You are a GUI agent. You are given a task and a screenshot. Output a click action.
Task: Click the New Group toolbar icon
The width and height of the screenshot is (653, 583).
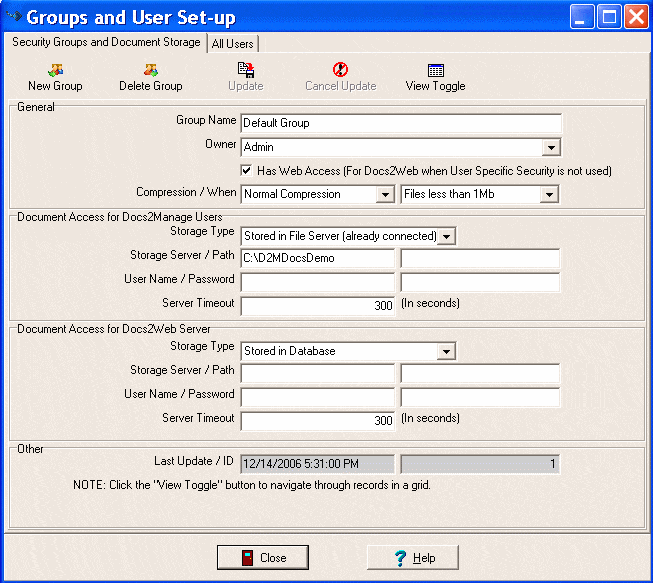click(55, 70)
